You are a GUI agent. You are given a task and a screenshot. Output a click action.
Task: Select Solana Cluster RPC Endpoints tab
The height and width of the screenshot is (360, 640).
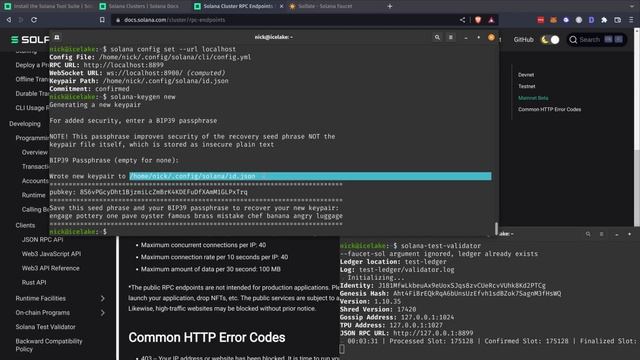click(238, 6)
